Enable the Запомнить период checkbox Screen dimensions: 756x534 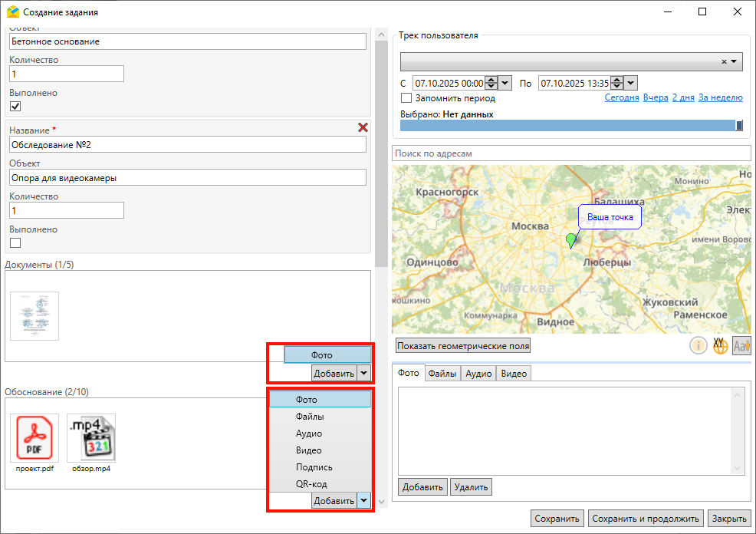coord(406,98)
